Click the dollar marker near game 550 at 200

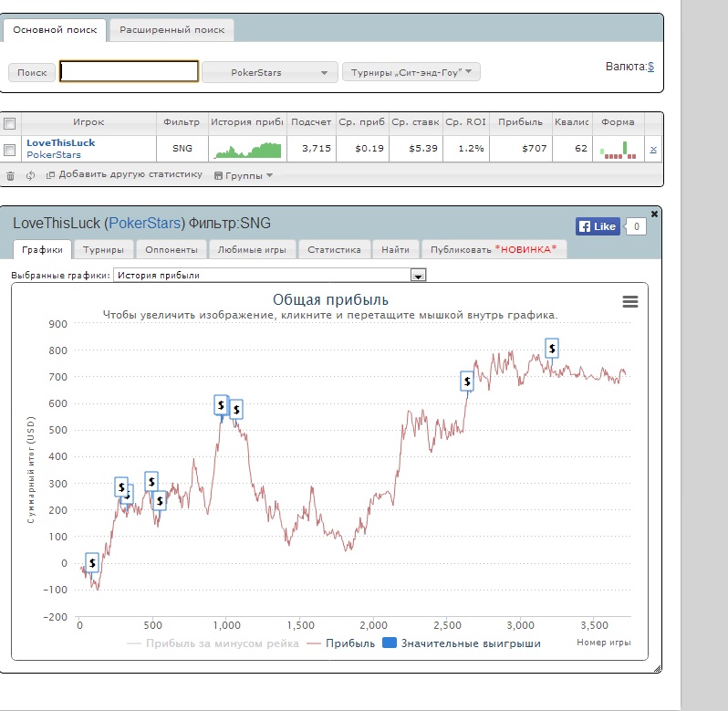(160, 501)
